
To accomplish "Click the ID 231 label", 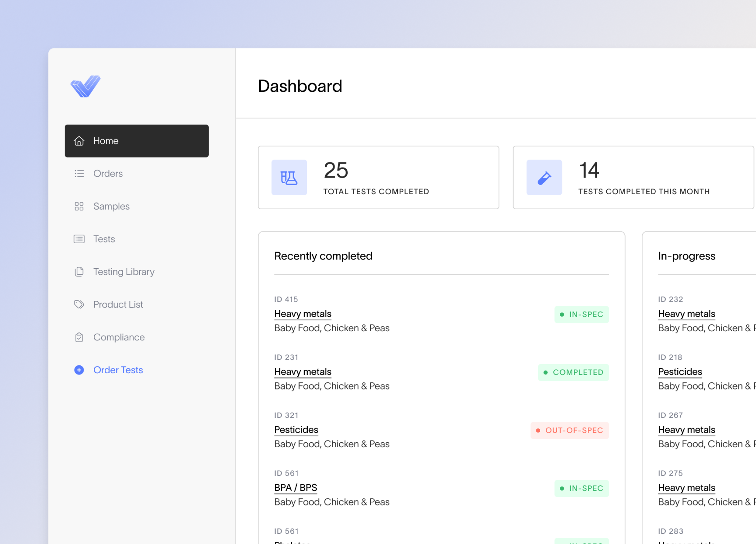I will click(286, 357).
